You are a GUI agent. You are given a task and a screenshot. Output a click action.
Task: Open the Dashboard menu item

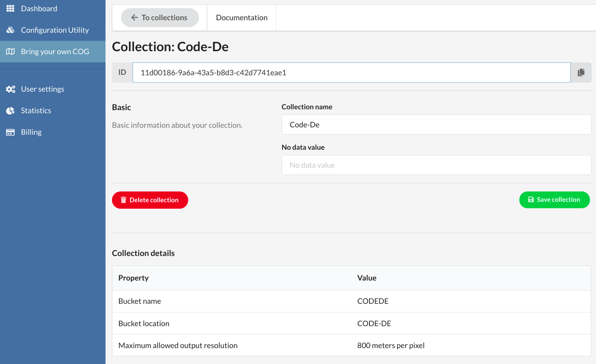pyautogui.click(x=53, y=9)
